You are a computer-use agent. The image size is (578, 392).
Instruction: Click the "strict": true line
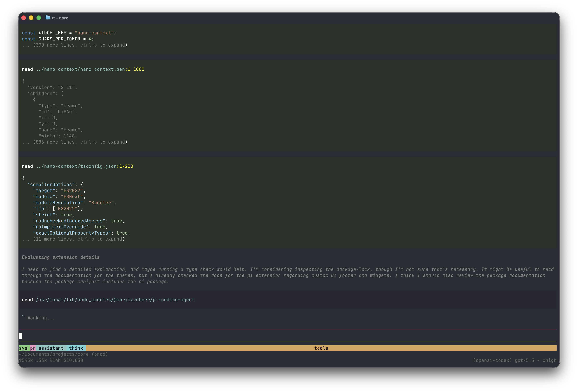[x=53, y=215]
